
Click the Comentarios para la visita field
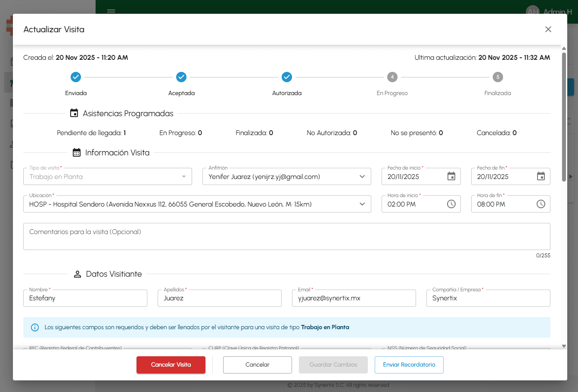pyautogui.click(x=287, y=236)
